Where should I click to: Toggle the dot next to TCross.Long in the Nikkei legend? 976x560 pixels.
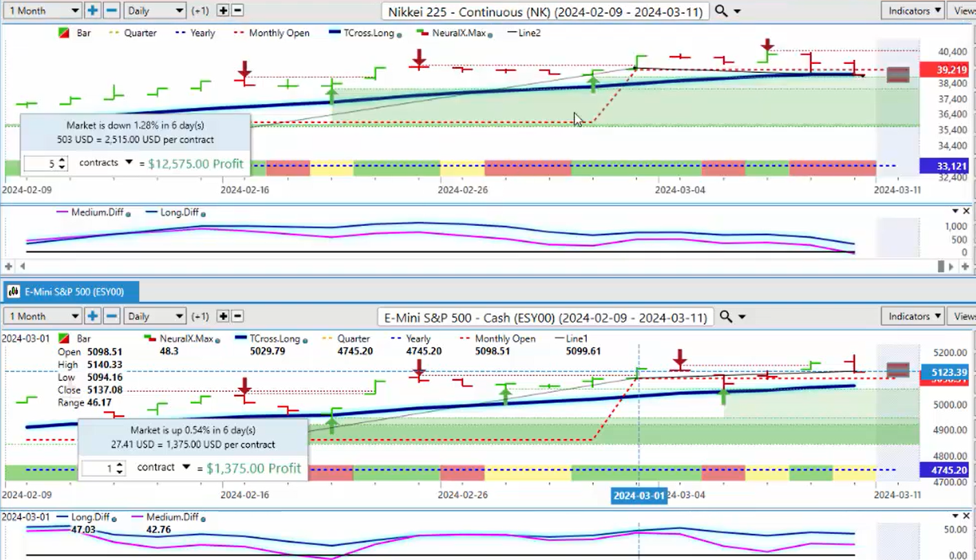click(x=399, y=34)
